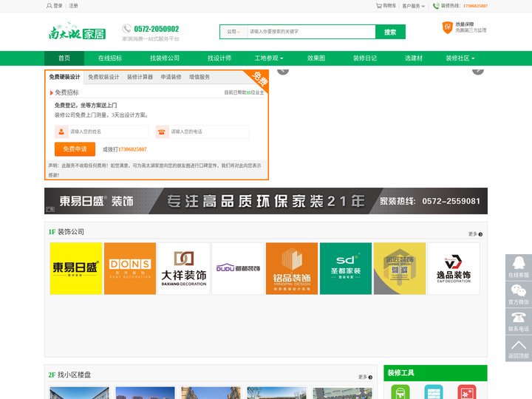Screen dimensions: 532x399
Task: Switch to the 免费软装设计 tab
Action: point(104,77)
